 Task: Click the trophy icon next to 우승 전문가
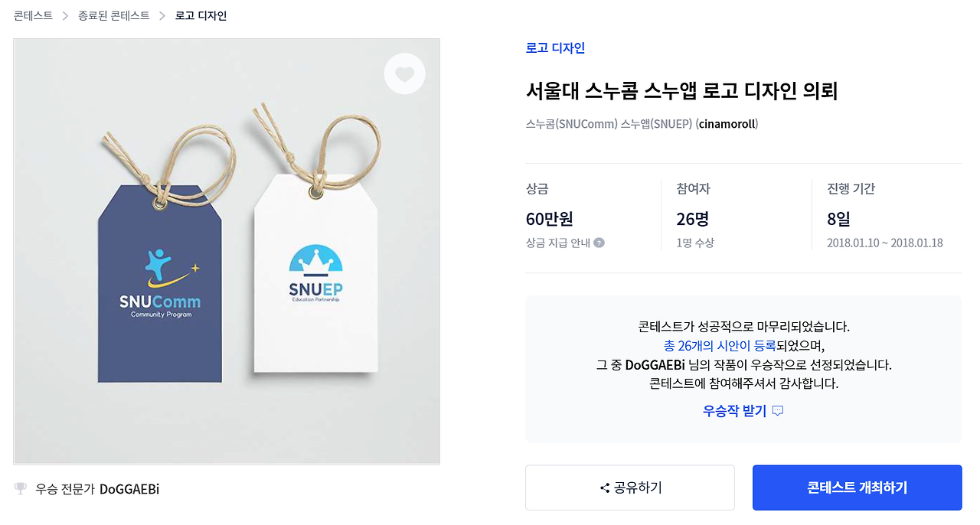(x=21, y=489)
